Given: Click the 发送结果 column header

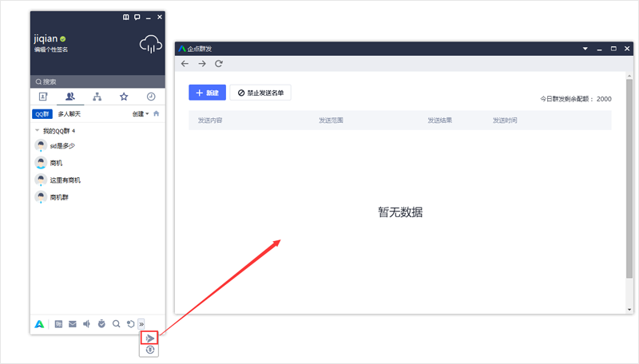Looking at the screenshot, I should 440,120.
